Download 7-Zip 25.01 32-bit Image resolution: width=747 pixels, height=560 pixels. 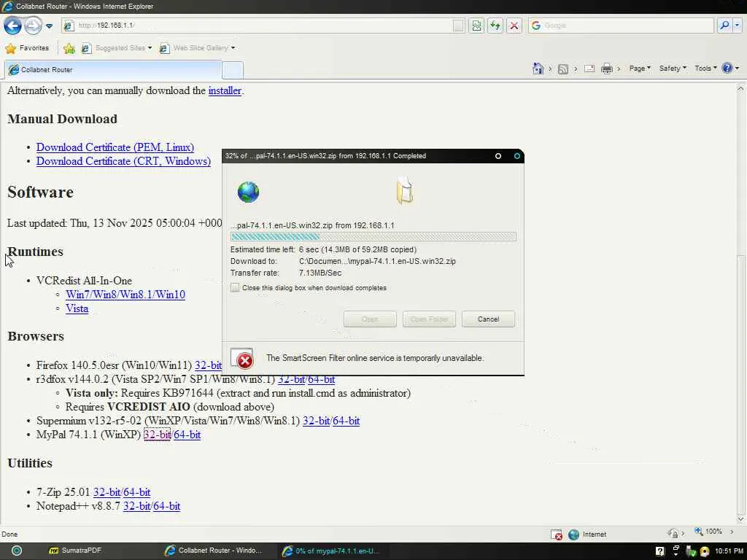coord(107,492)
